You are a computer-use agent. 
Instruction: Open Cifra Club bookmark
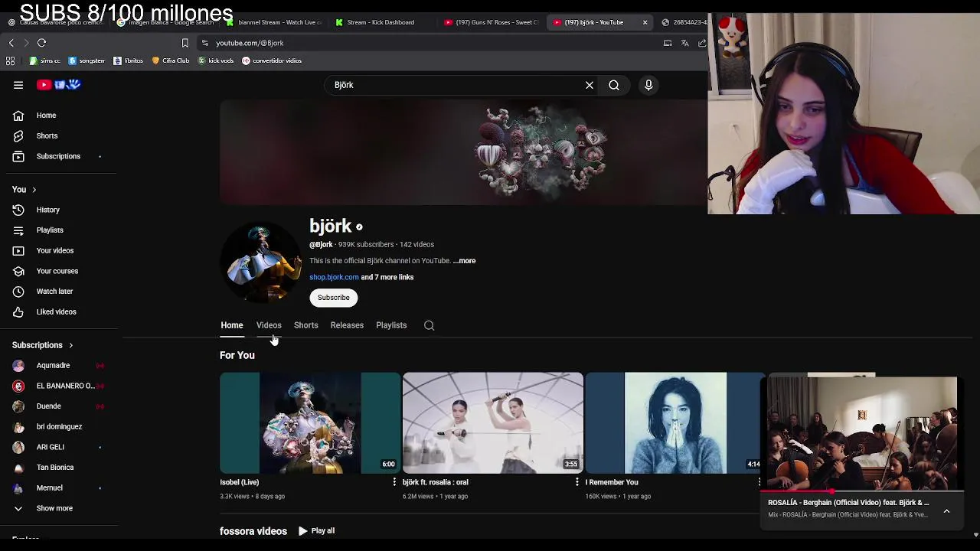tap(171, 60)
